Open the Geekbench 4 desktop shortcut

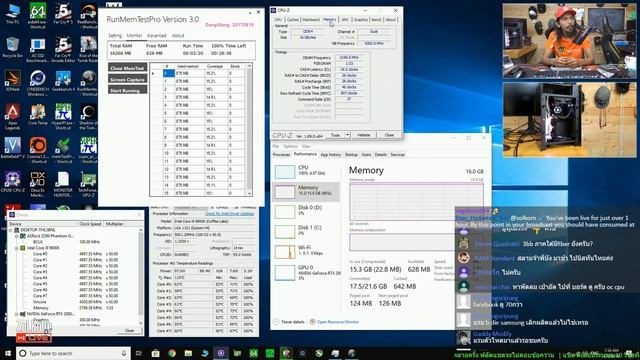pyautogui.click(x=63, y=80)
